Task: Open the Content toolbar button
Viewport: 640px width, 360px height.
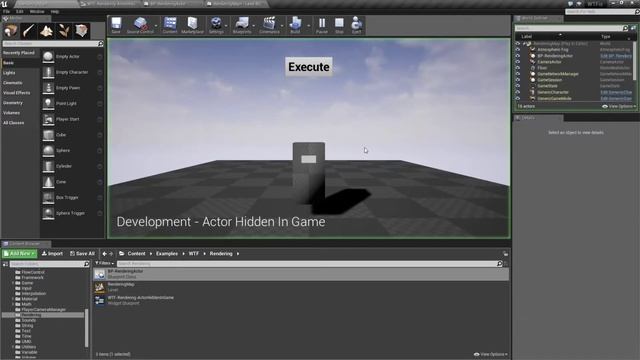Action: pyautogui.click(x=170, y=25)
